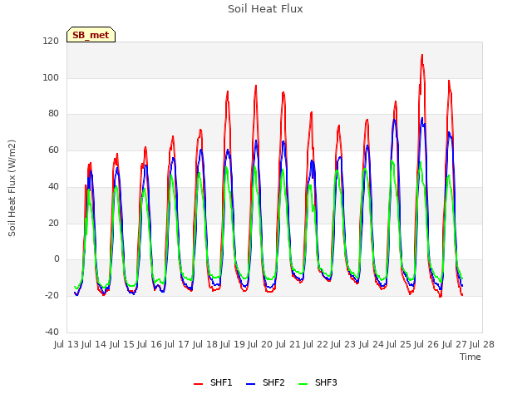Toggle the SHF1 legend entry
This screenshot has height=399, width=532.
[213, 382]
